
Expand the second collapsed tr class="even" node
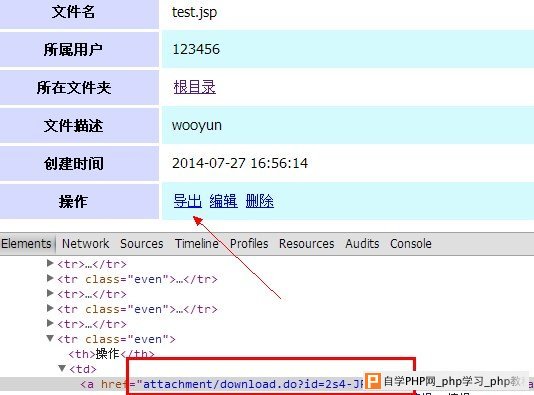click(x=50, y=308)
